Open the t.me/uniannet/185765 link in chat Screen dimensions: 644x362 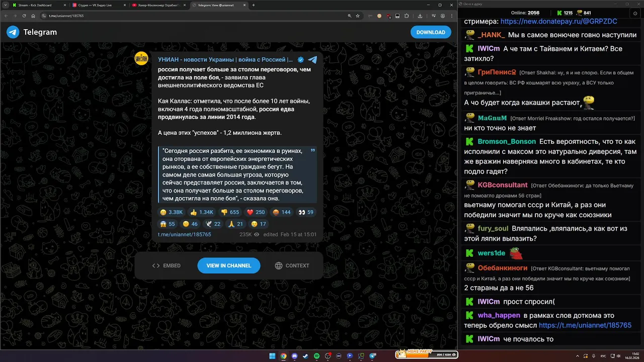585,325
